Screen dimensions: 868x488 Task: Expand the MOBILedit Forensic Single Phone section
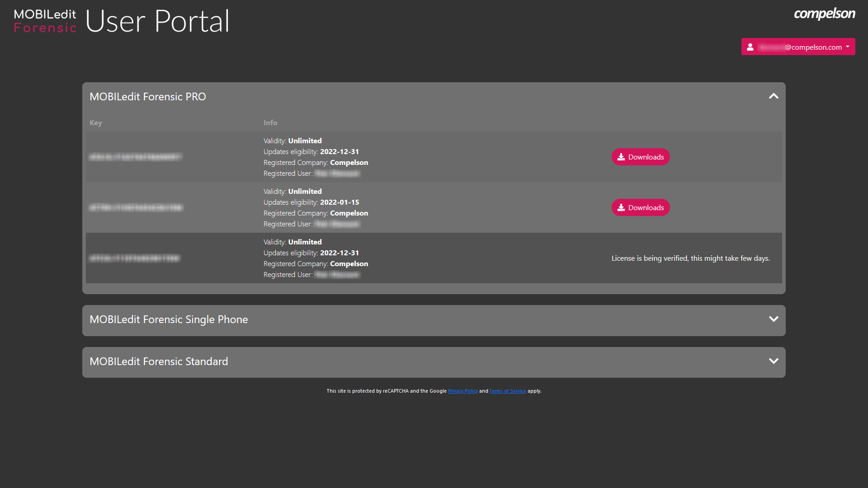coord(774,319)
